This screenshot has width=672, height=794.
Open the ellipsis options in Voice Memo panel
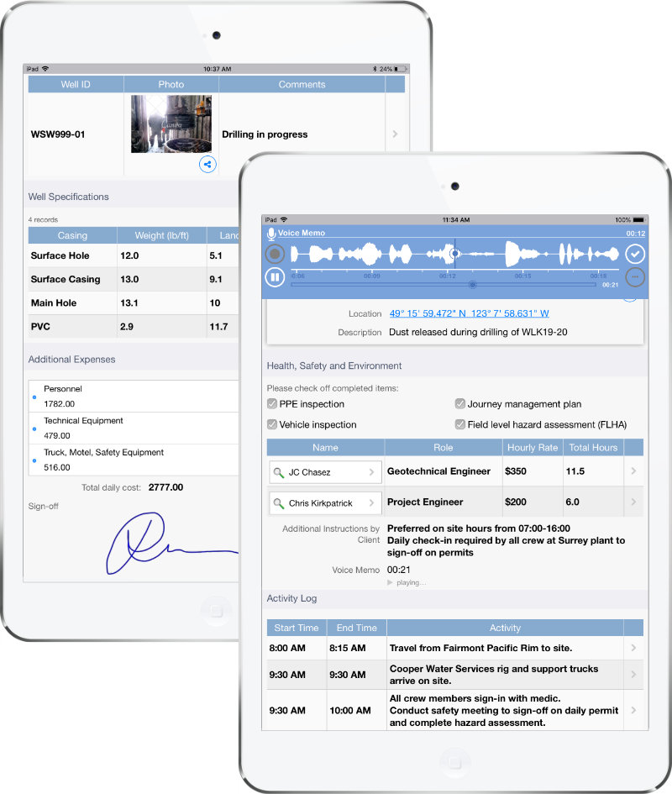tap(635, 277)
